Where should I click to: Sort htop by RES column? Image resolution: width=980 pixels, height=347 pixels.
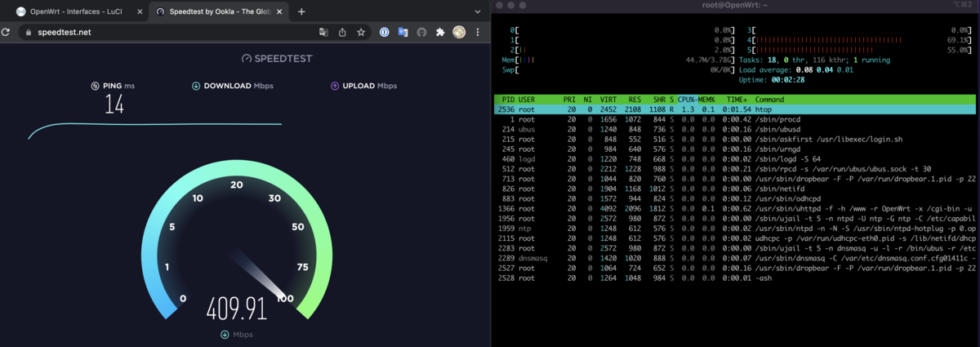tap(635, 100)
